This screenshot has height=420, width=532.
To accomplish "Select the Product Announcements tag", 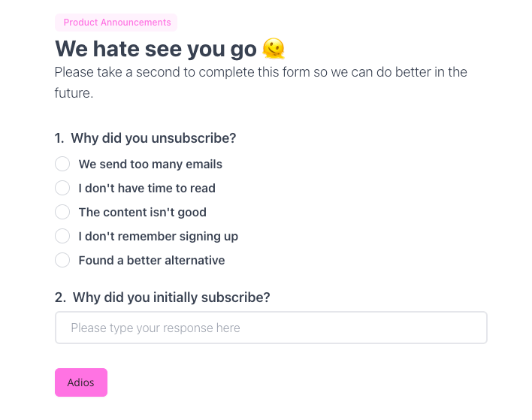I will 116,23.
